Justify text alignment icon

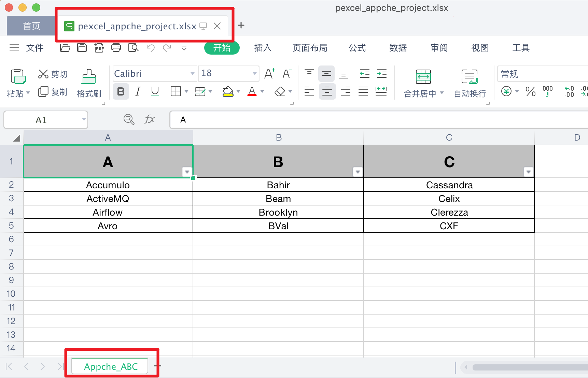point(363,91)
